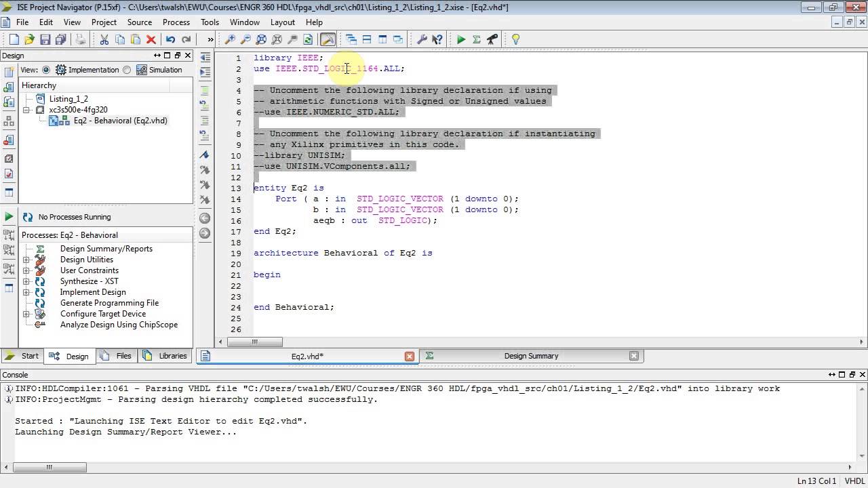Switch to the Design Summary editor tab
The width and height of the screenshot is (868, 488).
[531, 356]
